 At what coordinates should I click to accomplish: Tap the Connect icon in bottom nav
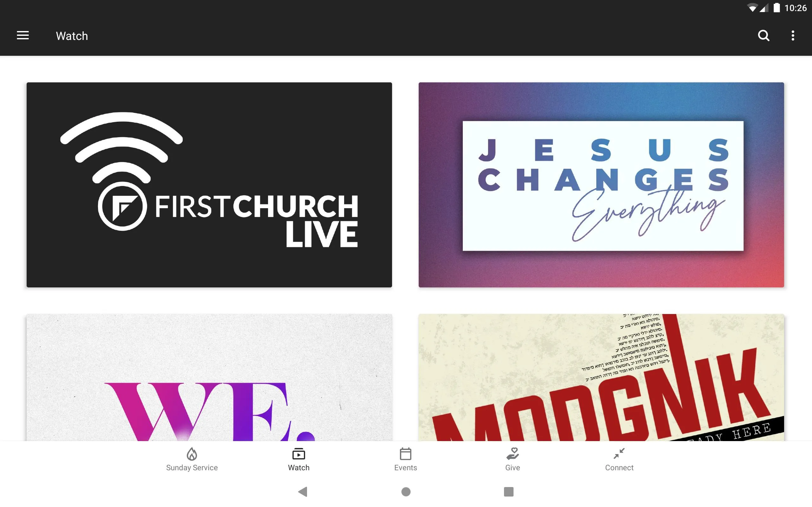619,459
